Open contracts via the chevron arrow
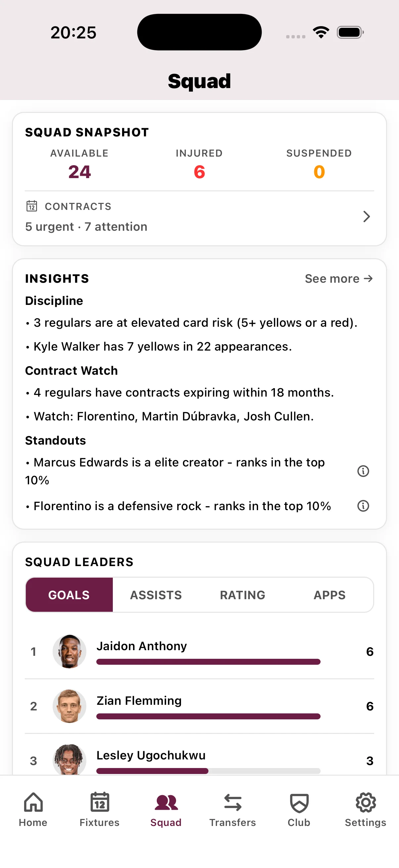This screenshot has height=868, width=399. point(367,217)
